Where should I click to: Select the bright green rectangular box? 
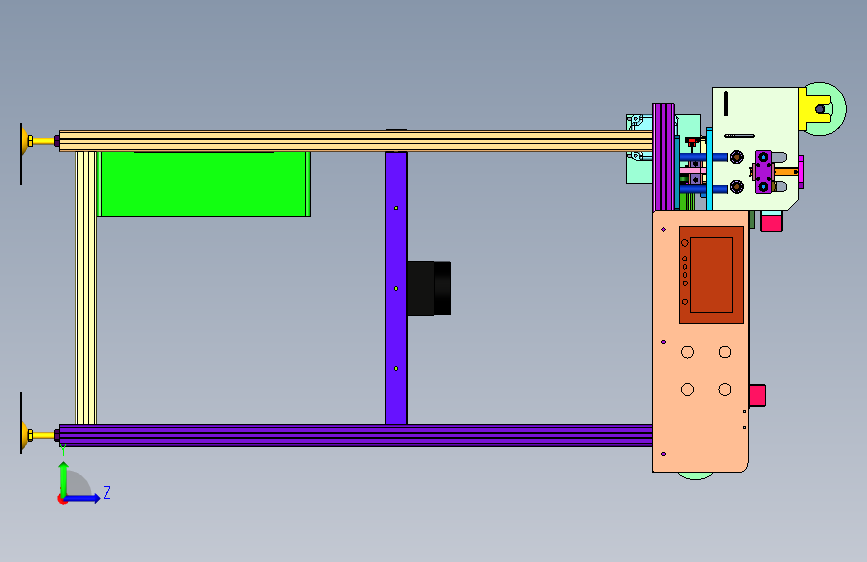click(x=204, y=184)
